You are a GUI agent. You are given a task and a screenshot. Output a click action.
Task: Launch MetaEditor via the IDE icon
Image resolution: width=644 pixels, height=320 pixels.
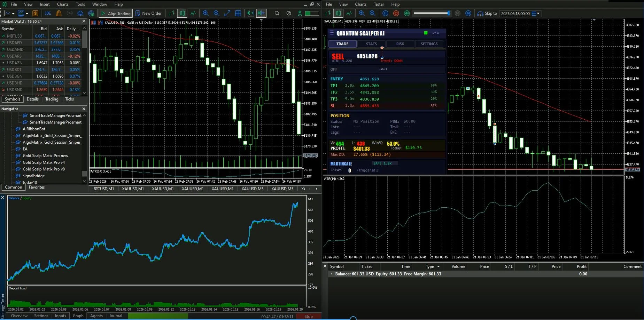click(x=48, y=13)
